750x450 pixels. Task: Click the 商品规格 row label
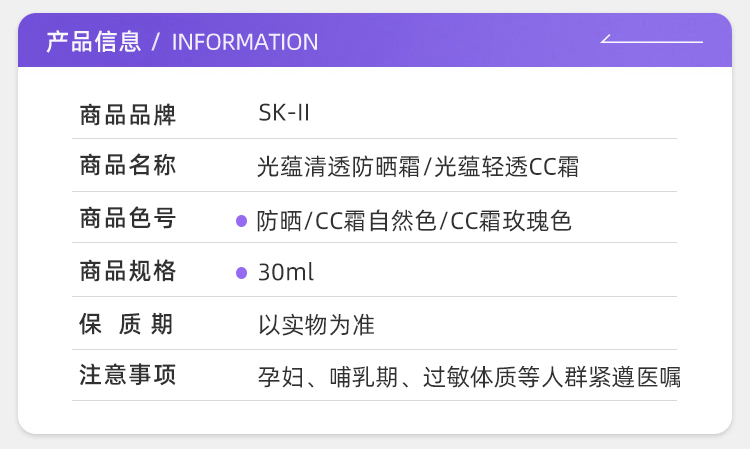[x=127, y=271]
